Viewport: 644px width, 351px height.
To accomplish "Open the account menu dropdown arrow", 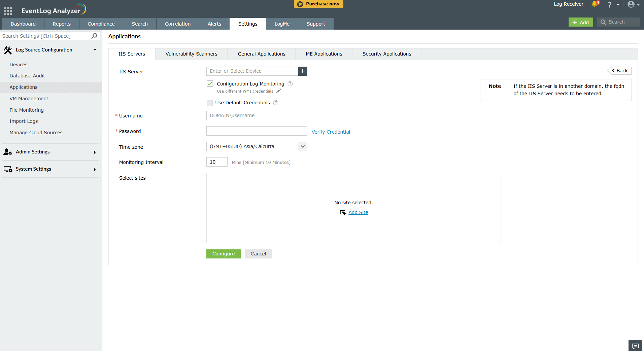I will (x=638, y=5).
